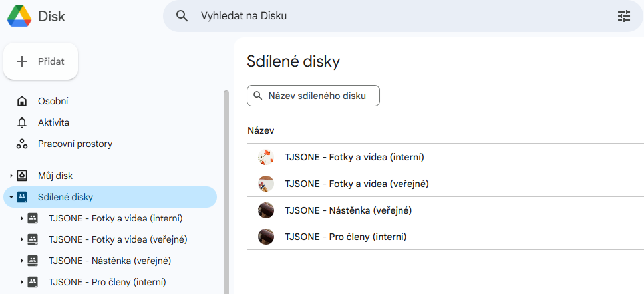
Task: Select TJSONE - Fotky a videa (interní) in sidebar
Action: [115, 218]
